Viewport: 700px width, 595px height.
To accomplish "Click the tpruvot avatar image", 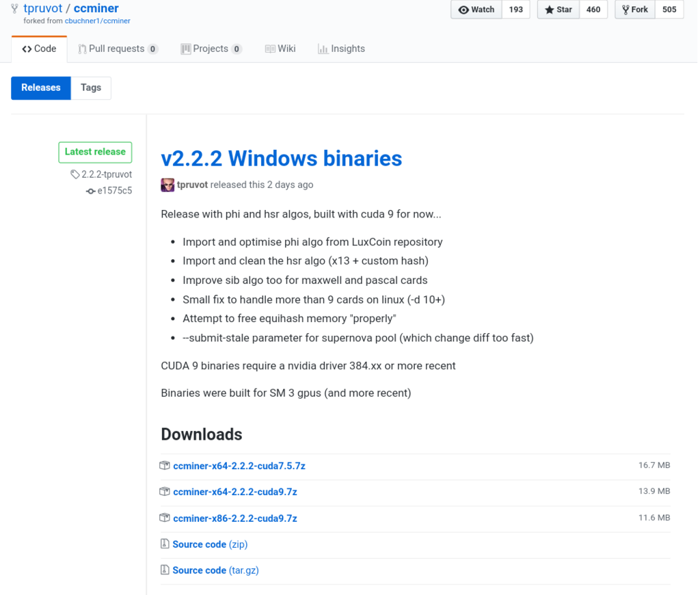I will tap(167, 185).
